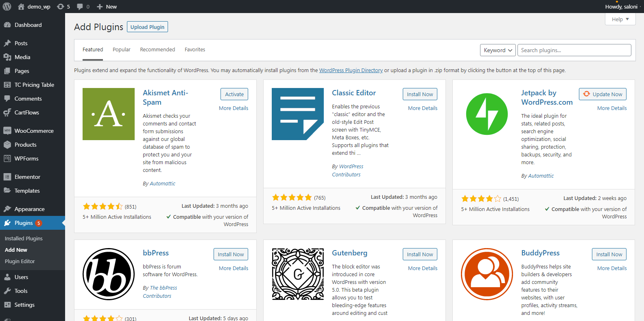The height and width of the screenshot is (321, 644).
Task: Click the Settings icon in sidebar
Action: click(x=7, y=305)
